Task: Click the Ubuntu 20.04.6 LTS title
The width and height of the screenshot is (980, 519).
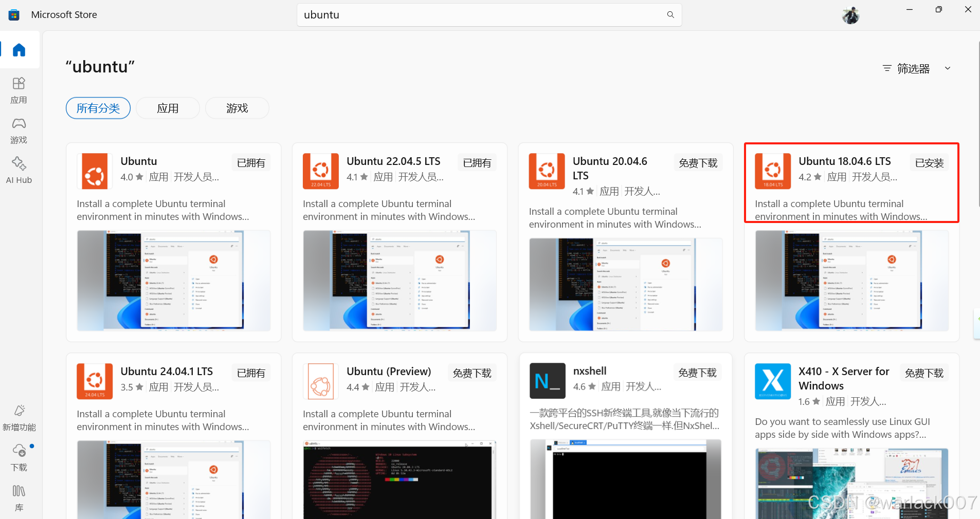Action: pyautogui.click(x=610, y=169)
